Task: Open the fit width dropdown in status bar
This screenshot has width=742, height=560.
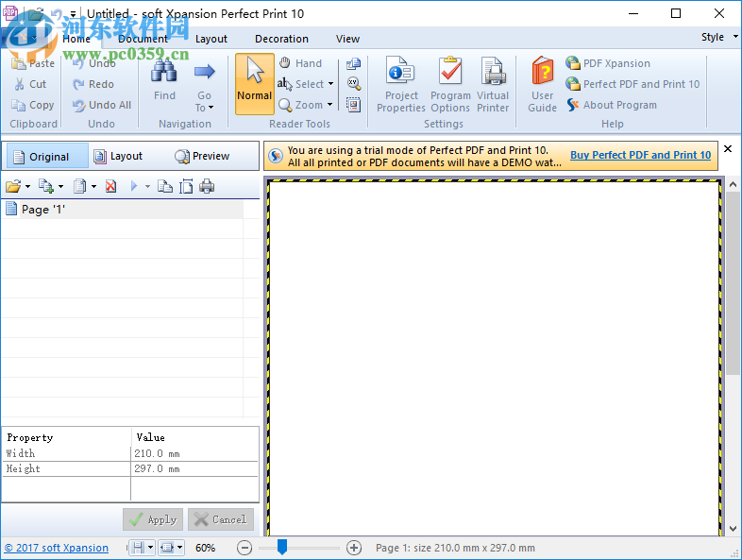Action: coord(179,548)
